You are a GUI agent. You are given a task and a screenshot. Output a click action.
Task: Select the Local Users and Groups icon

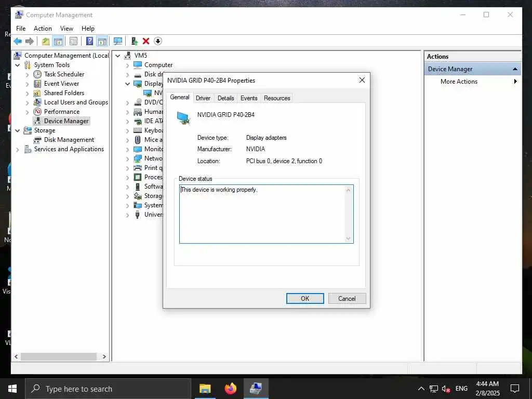click(37, 102)
